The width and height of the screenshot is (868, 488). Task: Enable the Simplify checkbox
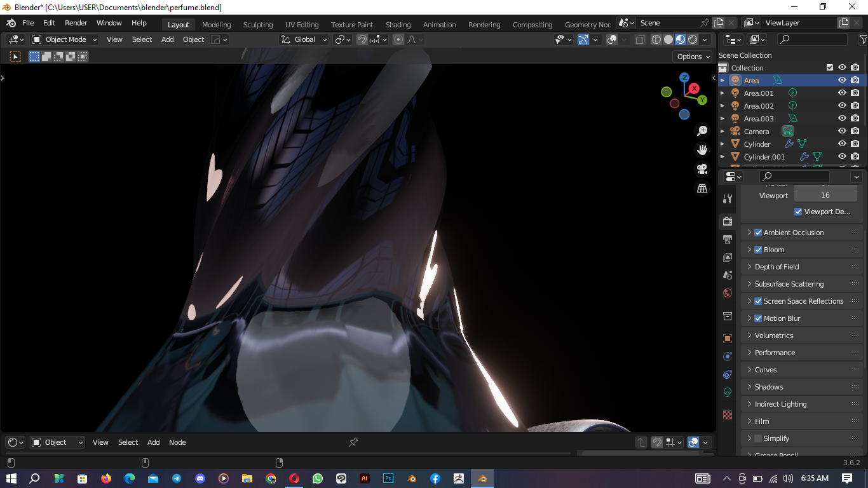[758, 438]
